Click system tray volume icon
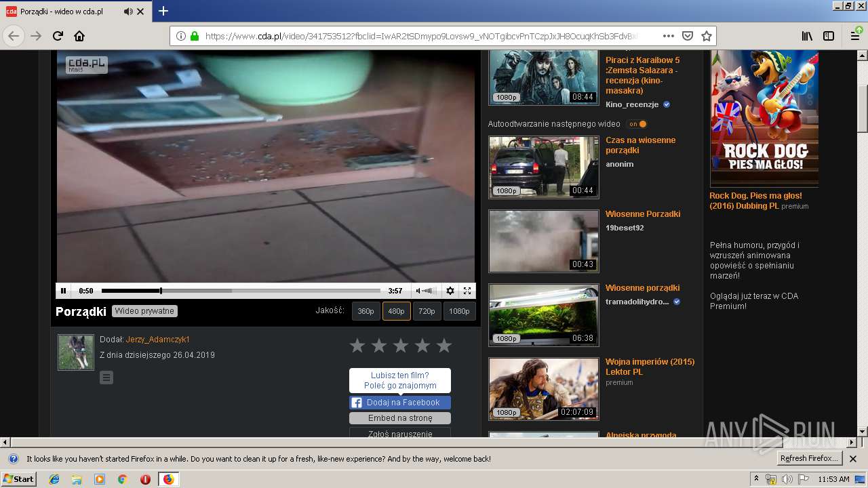This screenshot has width=868, height=488. (x=787, y=479)
